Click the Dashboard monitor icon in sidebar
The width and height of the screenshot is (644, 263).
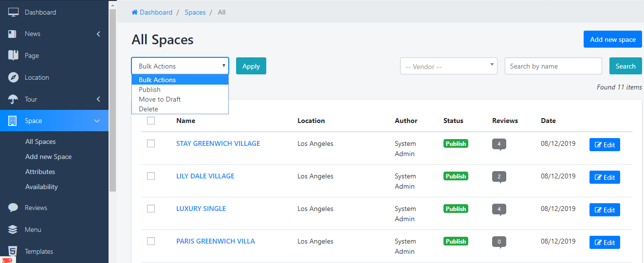click(13, 12)
